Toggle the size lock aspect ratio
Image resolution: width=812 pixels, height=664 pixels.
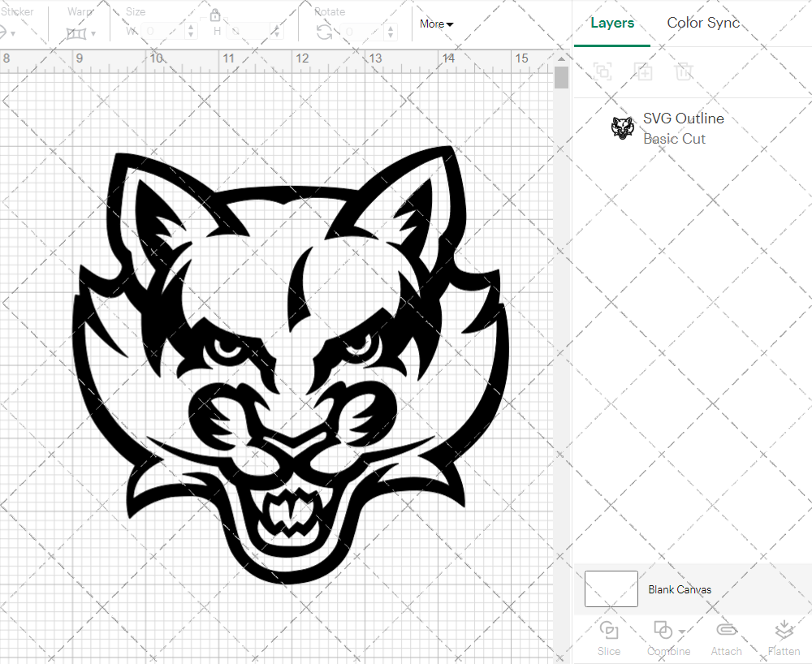[x=215, y=15]
